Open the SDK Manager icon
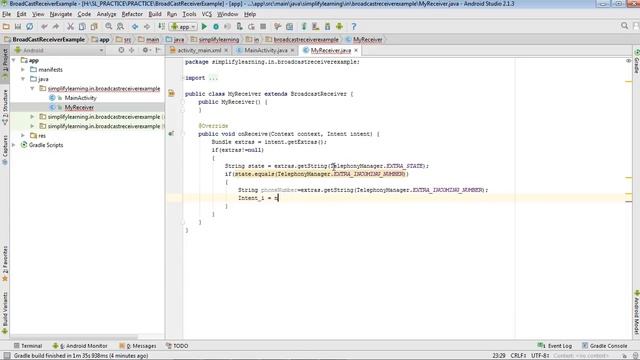Image resolution: width=640 pixels, height=360 pixels. tap(327, 27)
